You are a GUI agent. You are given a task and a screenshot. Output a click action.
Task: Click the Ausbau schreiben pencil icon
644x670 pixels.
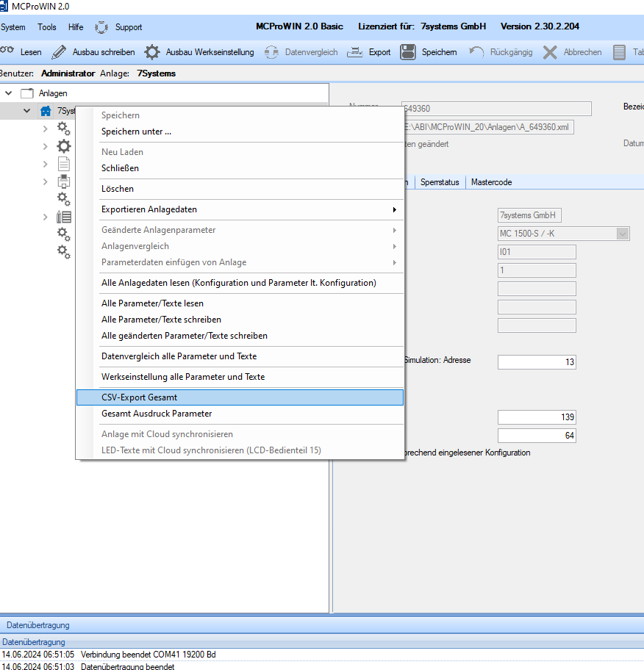(59, 52)
